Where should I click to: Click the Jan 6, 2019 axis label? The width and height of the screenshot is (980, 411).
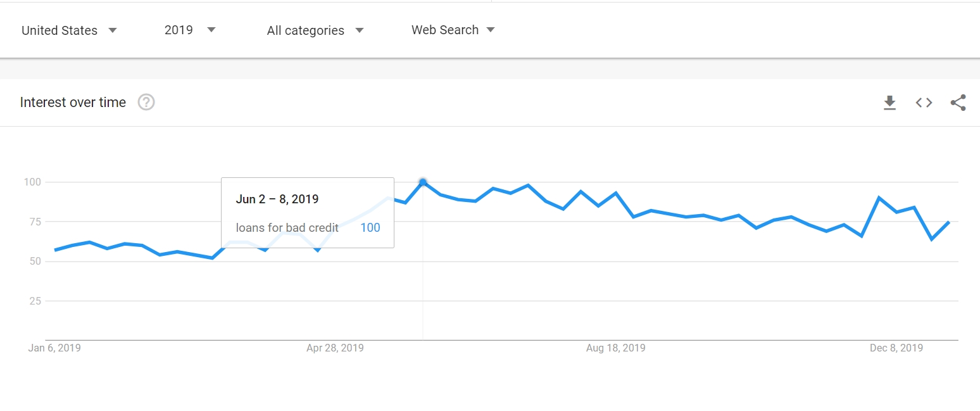pos(54,348)
